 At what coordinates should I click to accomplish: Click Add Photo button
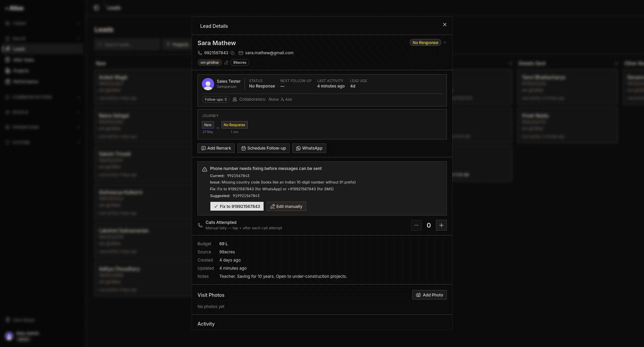430,295
